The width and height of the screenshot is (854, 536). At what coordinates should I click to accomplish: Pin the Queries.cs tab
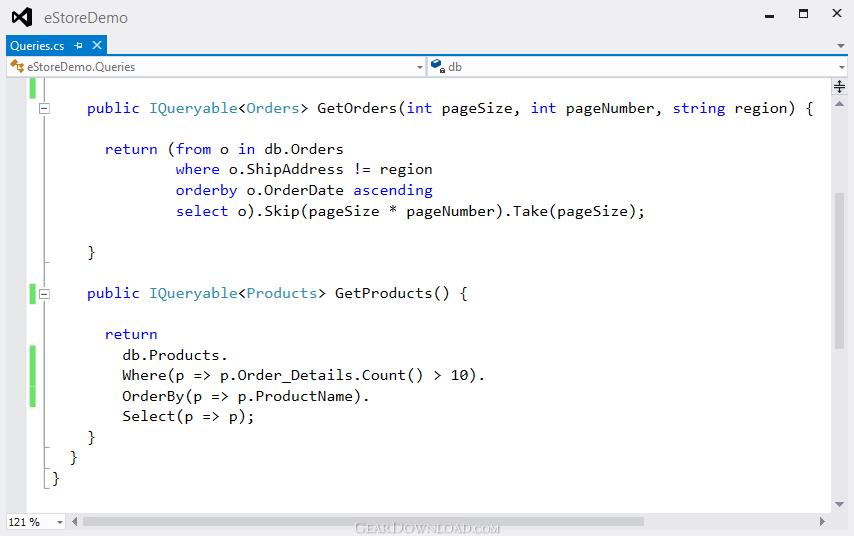coord(78,46)
